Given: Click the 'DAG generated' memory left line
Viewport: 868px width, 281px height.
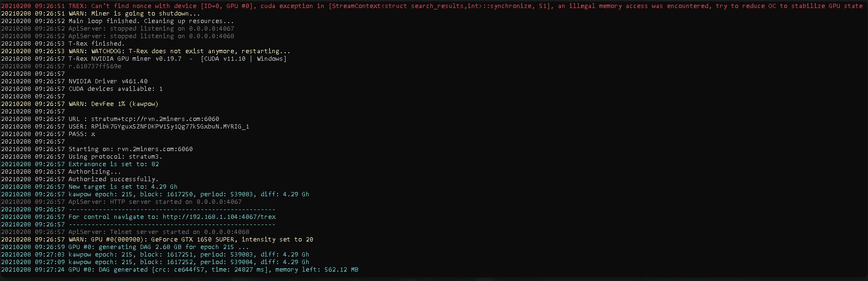Looking at the screenshot, I should pos(180,270).
